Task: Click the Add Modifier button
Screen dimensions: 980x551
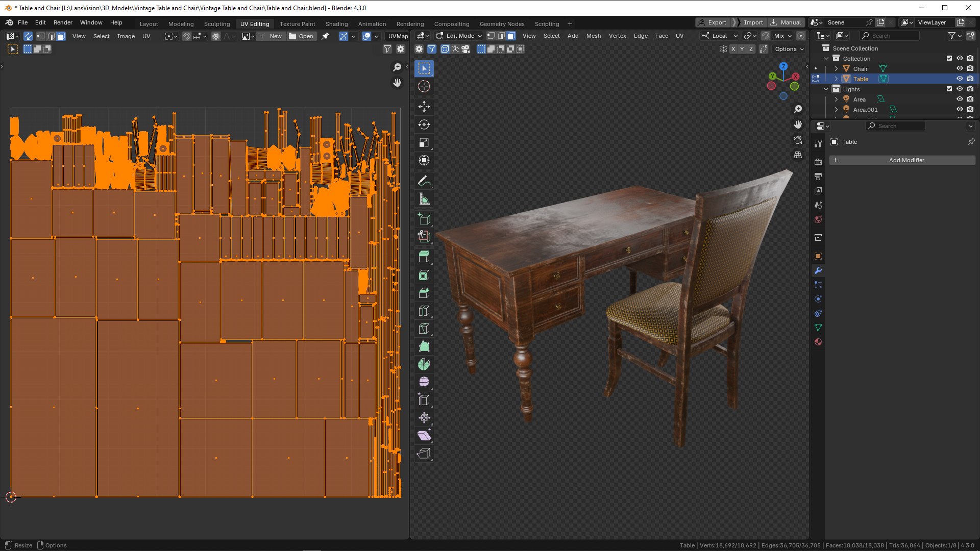Action: coord(902,160)
